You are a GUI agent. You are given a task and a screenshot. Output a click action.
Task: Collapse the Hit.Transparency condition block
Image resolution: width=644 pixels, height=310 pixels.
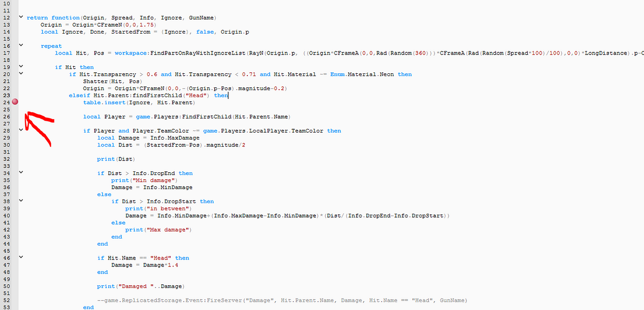click(x=21, y=74)
